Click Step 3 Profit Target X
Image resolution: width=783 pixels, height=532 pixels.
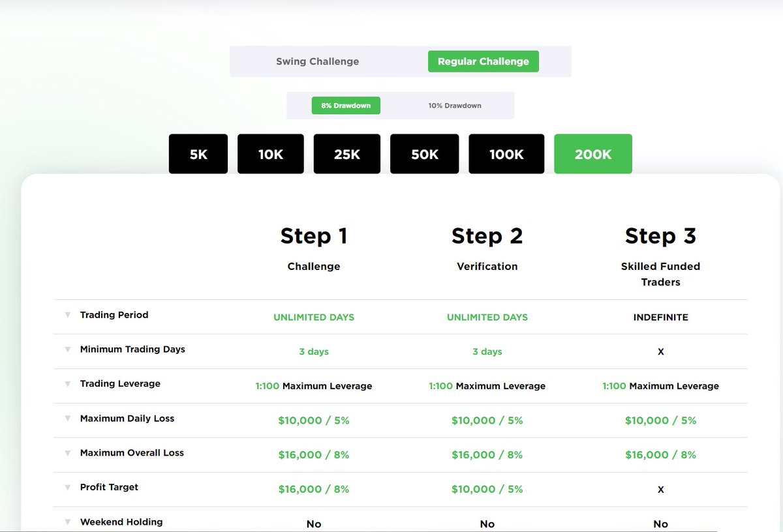[660, 490]
